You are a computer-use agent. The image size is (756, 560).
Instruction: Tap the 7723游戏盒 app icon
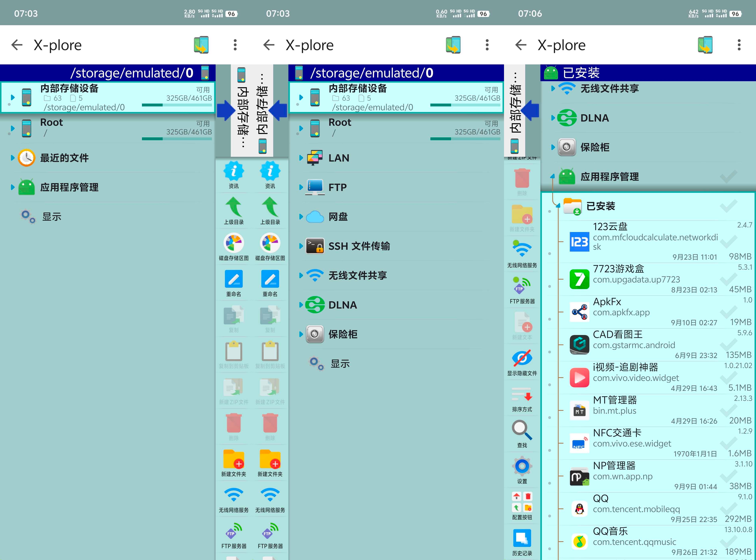(x=579, y=279)
